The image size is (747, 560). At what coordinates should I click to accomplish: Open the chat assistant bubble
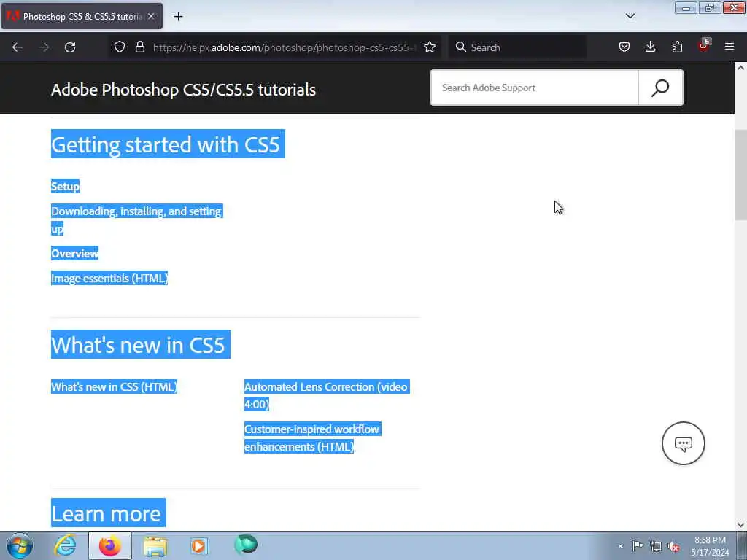tap(683, 443)
